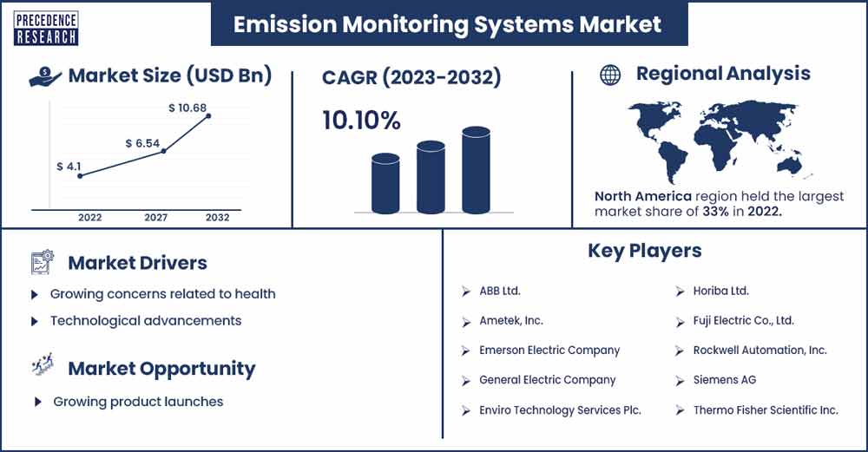Click the Key Players heading
The height and width of the screenshot is (452, 868).
[x=644, y=251]
